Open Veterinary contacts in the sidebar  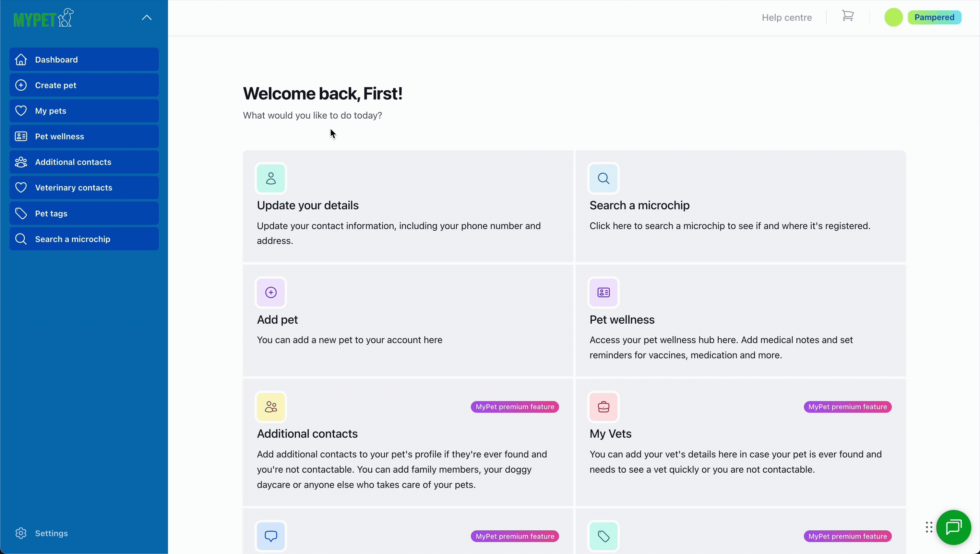tap(84, 188)
